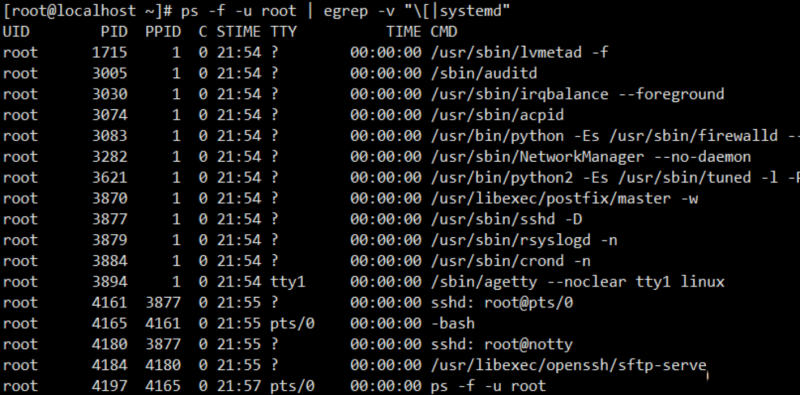Click the /usr/sbin/lvmetad -f command text
Screen dimensions: 800x395
[519, 53]
